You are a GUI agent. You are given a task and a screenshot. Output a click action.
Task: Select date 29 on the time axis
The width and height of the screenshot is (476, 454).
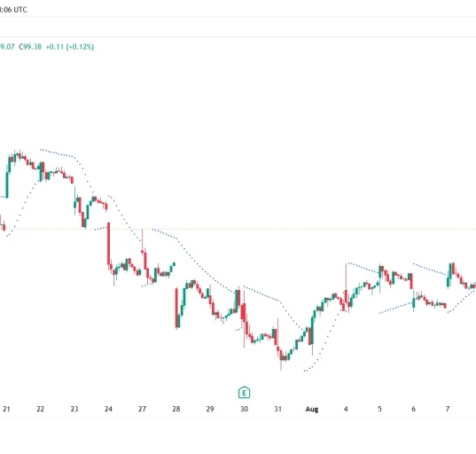pyautogui.click(x=210, y=409)
